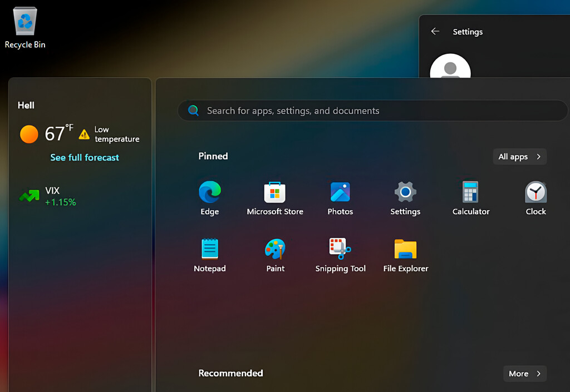
Task: Open the Snipping Tool
Action: pos(340,249)
